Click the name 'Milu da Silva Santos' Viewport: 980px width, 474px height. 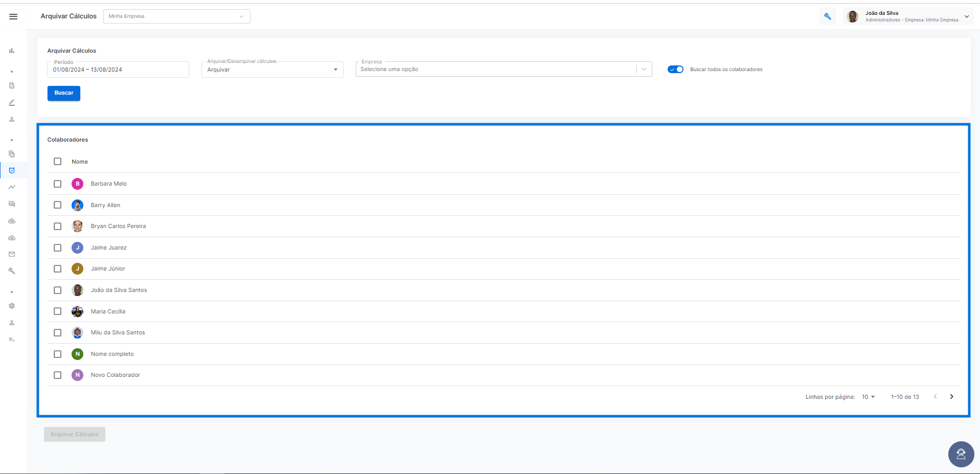point(118,332)
